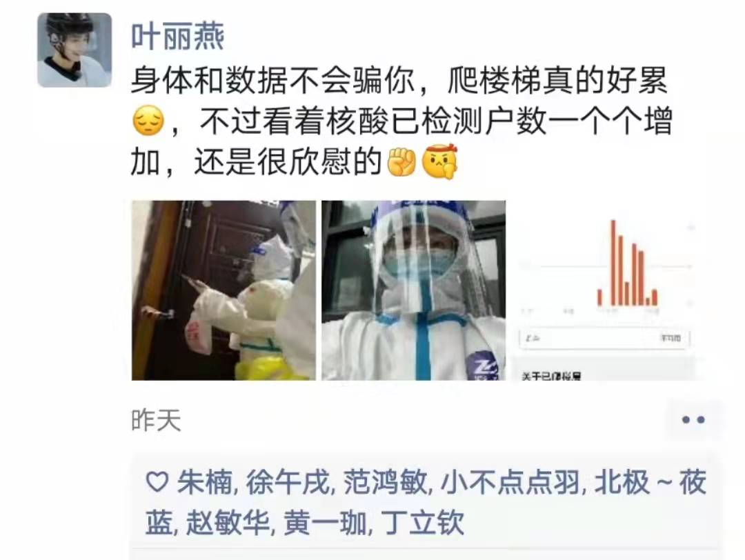Tap the heart likes icon
This screenshot has height=560, width=745.
pyautogui.click(x=157, y=482)
